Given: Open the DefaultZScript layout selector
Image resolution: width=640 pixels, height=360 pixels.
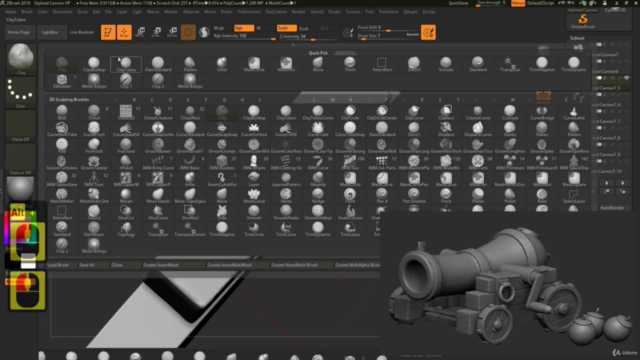Looking at the screenshot, I should (x=541, y=3).
